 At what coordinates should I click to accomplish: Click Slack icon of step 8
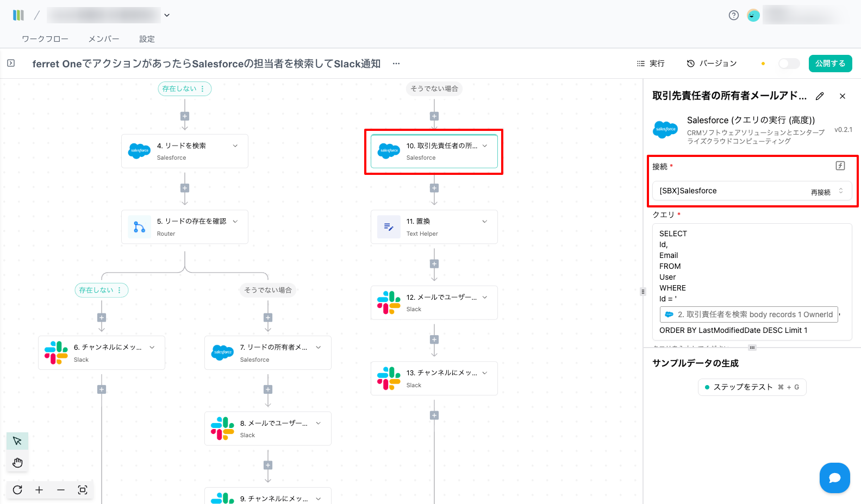pos(223,429)
